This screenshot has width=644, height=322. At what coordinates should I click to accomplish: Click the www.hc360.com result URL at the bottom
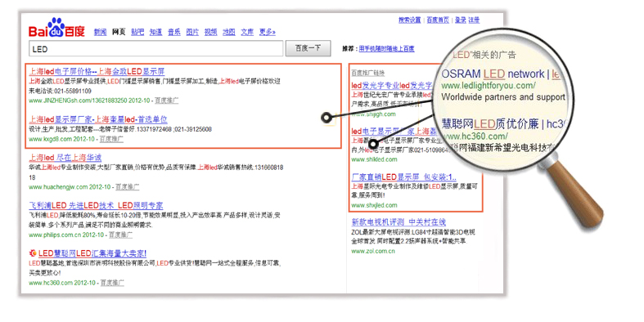pos(62,283)
